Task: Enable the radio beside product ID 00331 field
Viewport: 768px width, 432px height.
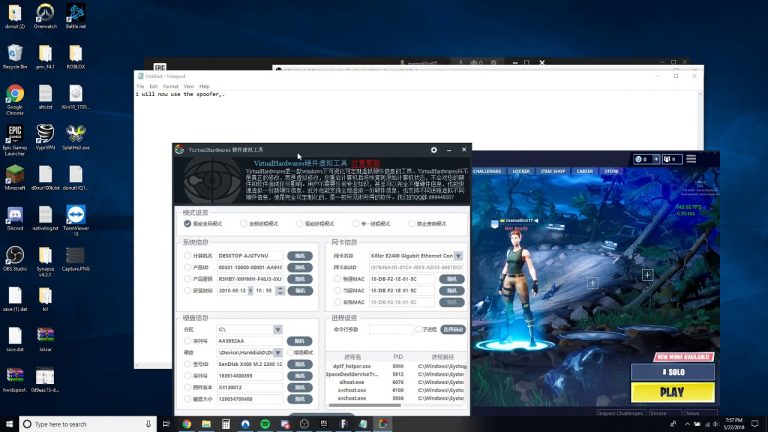Action: click(x=187, y=267)
